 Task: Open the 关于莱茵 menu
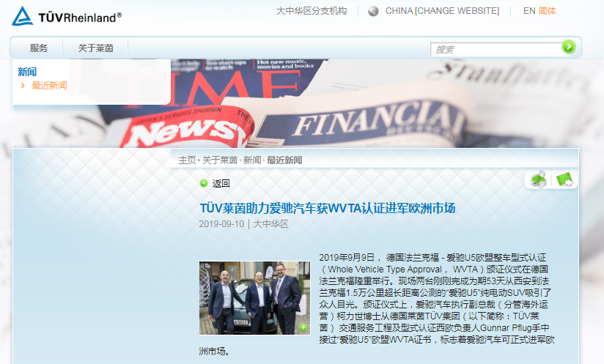click(95, 48)
